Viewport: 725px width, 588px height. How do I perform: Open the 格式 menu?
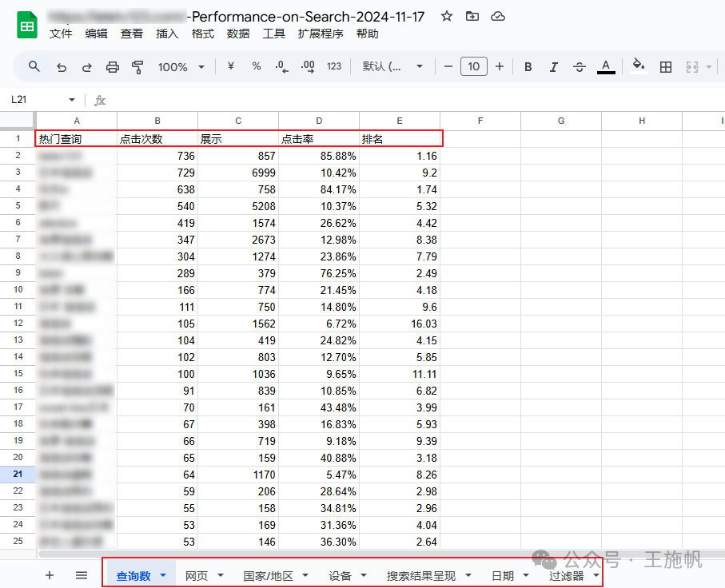[202, 34]
